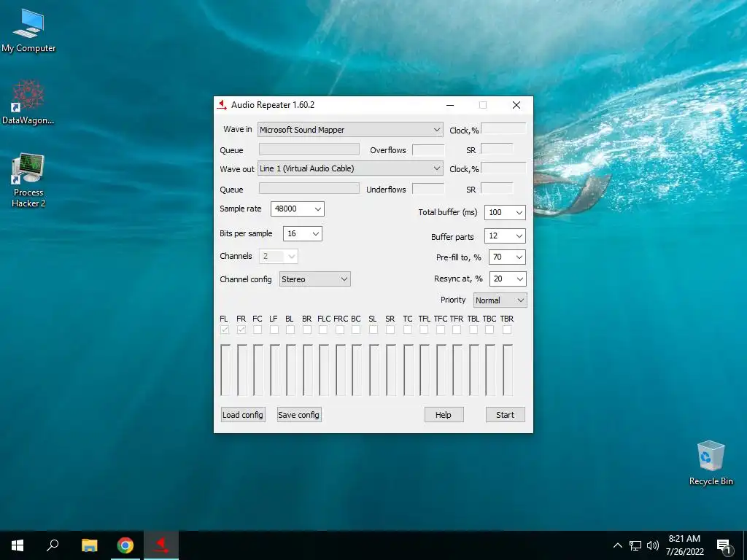This screenshot has width=747, height=560.
Task: Open volume control tray icon
Action: click(653, 545)
